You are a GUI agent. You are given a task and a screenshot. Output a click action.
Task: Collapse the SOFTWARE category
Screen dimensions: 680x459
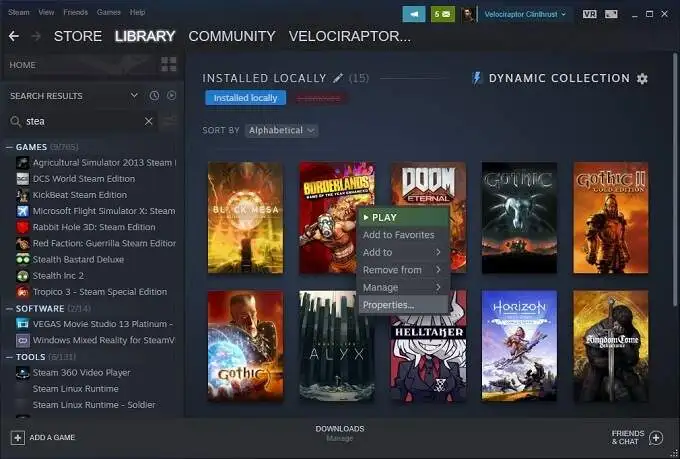(x=9, y=308)
